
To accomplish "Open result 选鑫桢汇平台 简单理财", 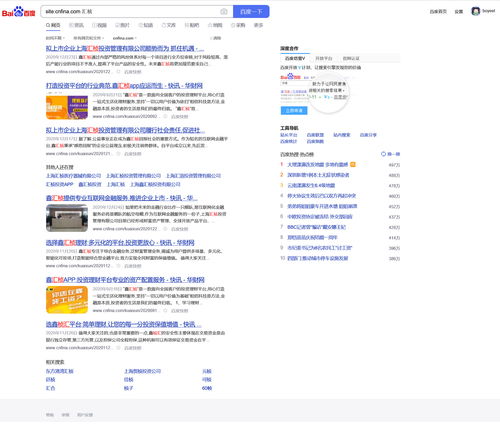I will click(123, 324).
